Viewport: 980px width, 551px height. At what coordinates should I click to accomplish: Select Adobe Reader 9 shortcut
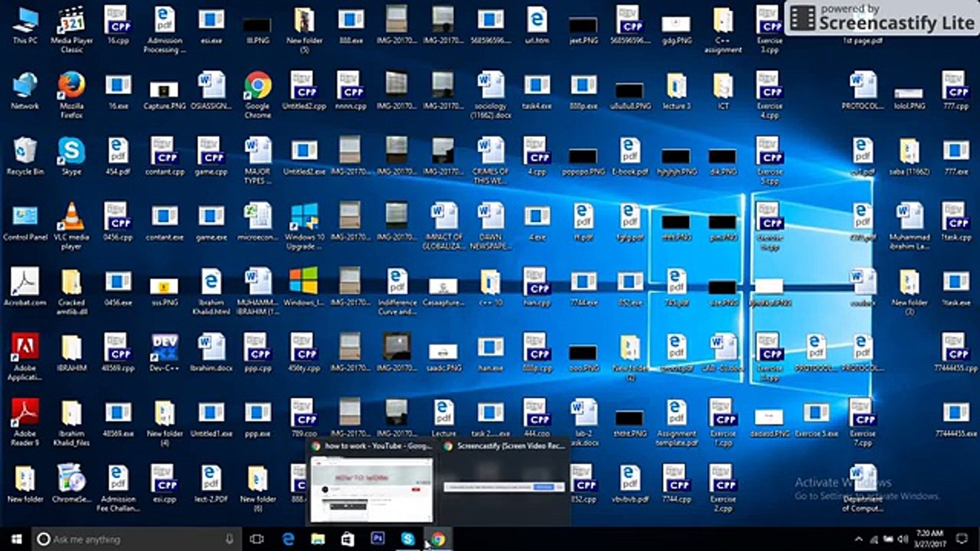[25, 414]
